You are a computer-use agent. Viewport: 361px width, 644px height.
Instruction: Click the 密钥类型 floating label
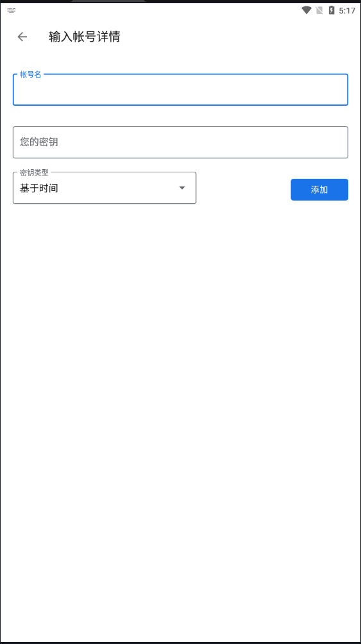tap(34, 173)
